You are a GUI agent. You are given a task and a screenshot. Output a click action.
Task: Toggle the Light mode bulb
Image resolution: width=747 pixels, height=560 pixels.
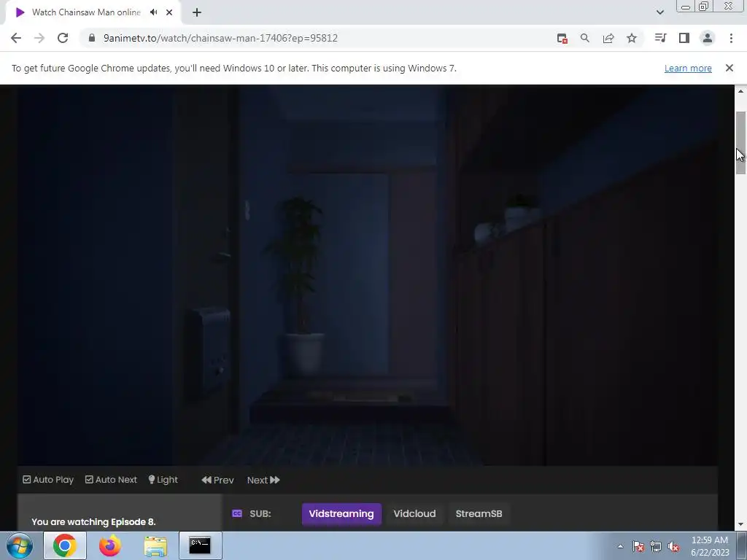click(x=163, y=480)
